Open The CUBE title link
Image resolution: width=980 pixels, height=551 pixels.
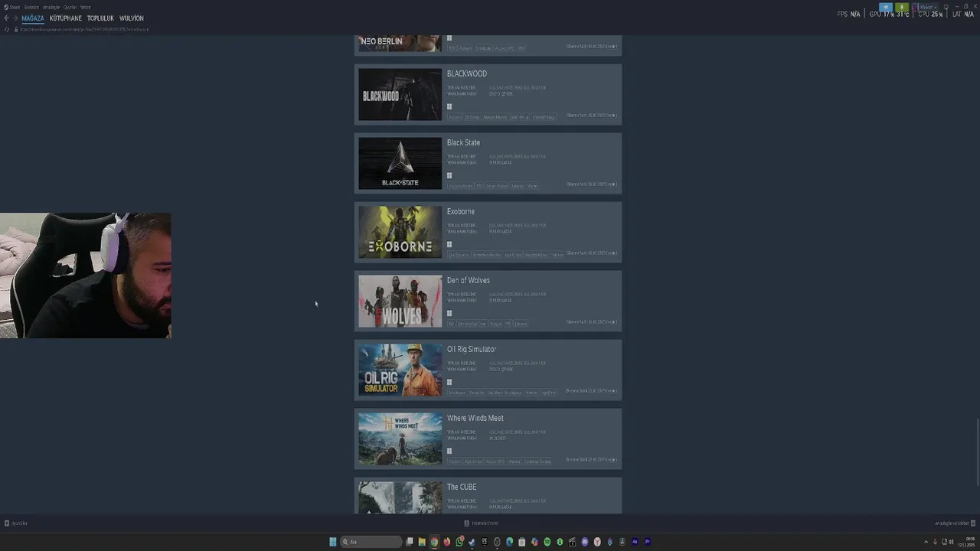[462, 487]
